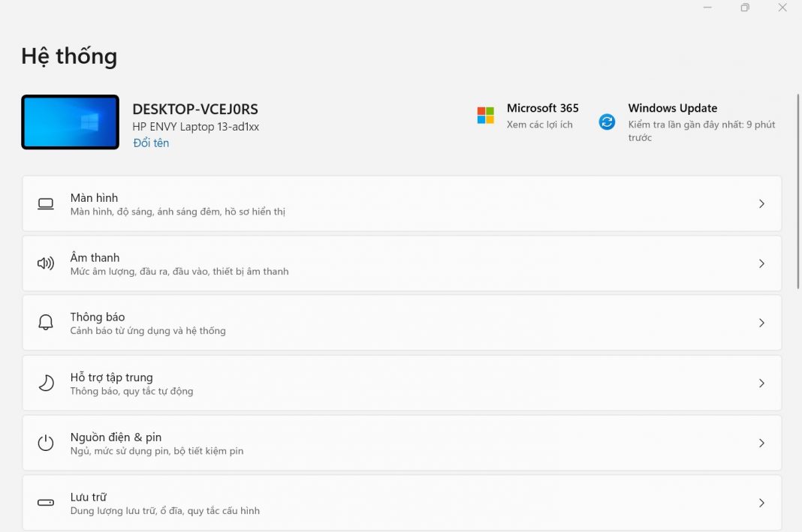Open Hỗ trợ tập trung via right chevron
Image resolution: width=802 pixels, height=532 pixels.
pos(761,383)
